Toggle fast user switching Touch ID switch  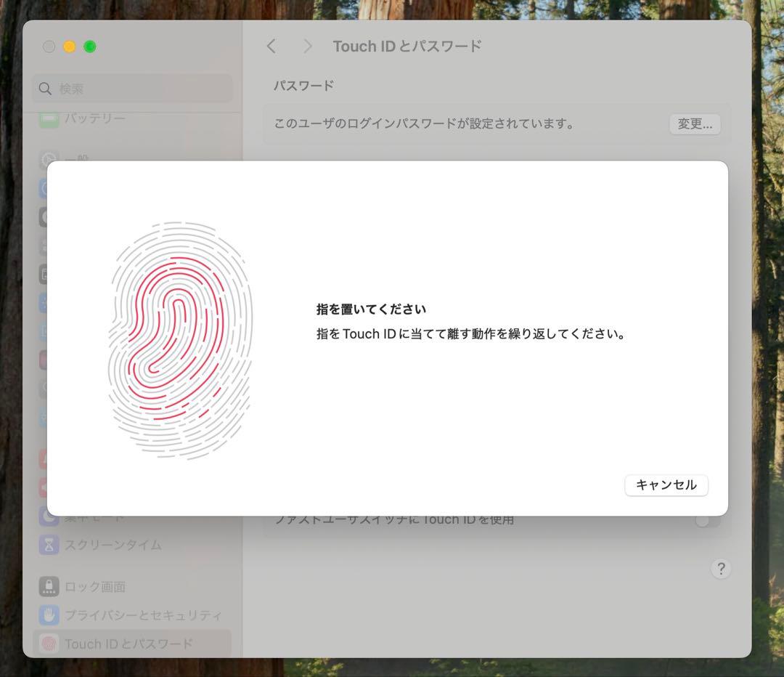click(707, 522)
